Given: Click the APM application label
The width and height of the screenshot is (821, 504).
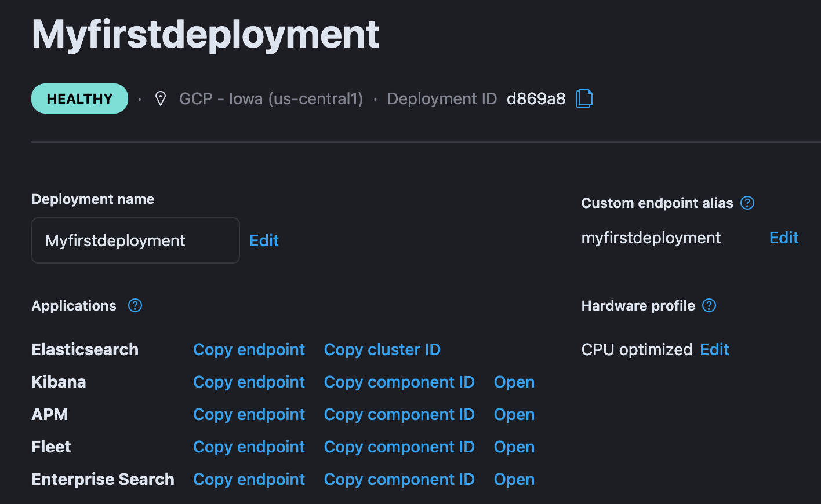Looking at the screenshot, I should tap(50, 414).
